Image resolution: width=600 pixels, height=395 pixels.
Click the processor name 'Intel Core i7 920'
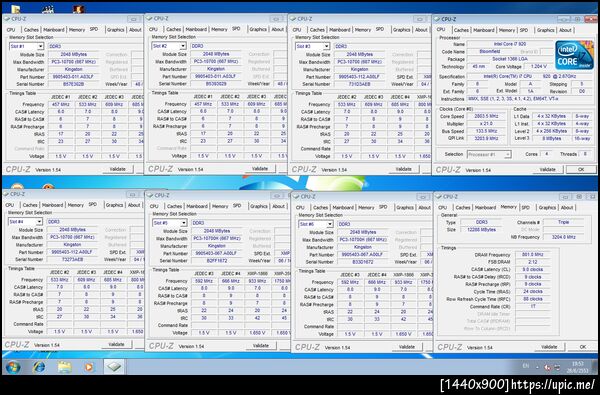(510, 44)
